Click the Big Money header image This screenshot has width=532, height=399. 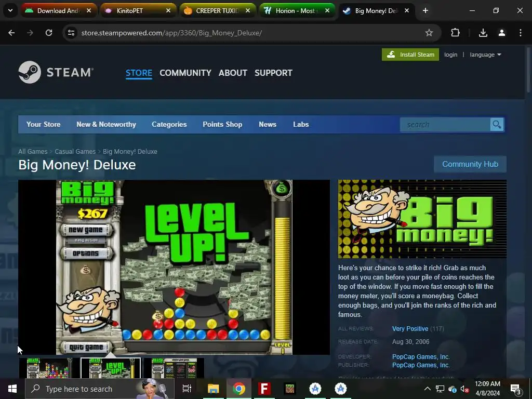422,219
